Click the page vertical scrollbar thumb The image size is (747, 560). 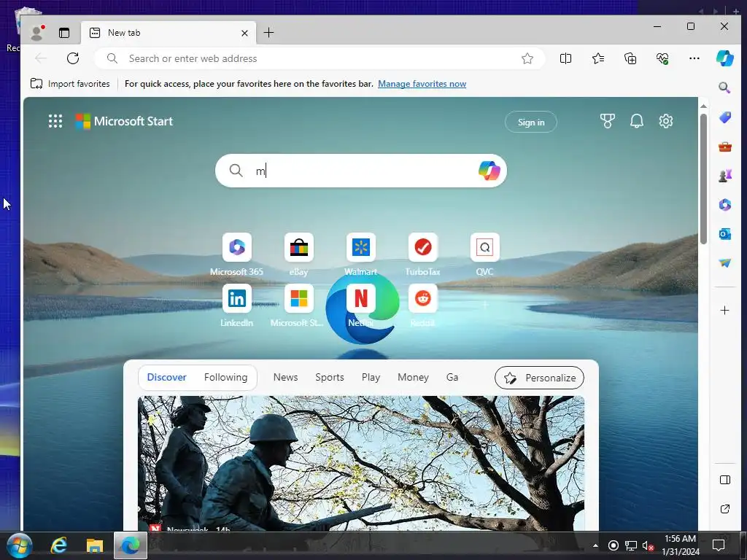pos(703,179)
